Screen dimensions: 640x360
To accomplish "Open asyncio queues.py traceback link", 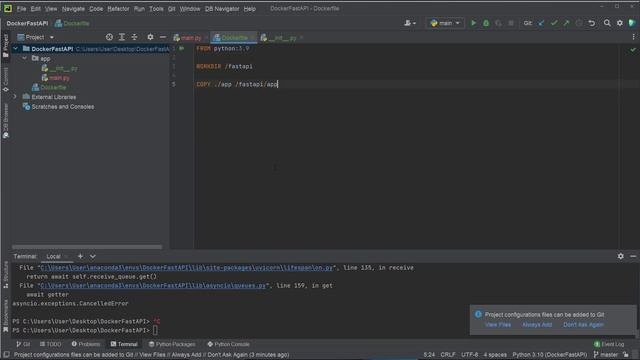I will pyautogui.click(x=153, y=286).
